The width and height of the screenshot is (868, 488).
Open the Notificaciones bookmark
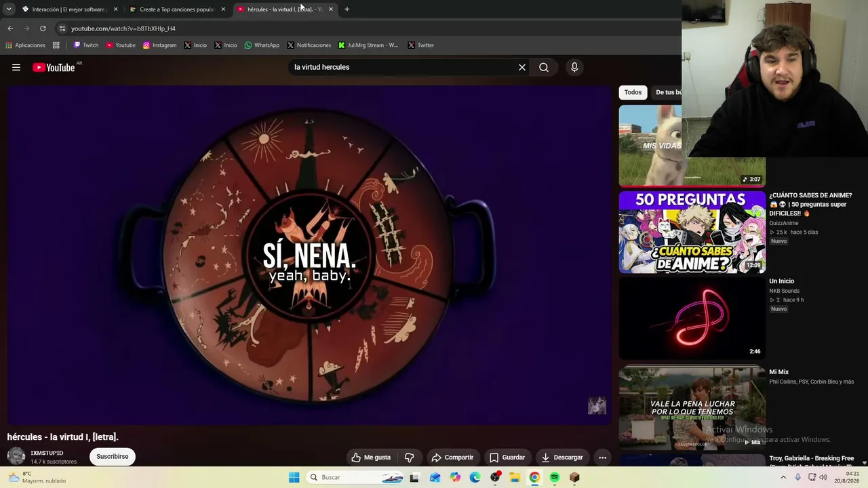(309, 45)
